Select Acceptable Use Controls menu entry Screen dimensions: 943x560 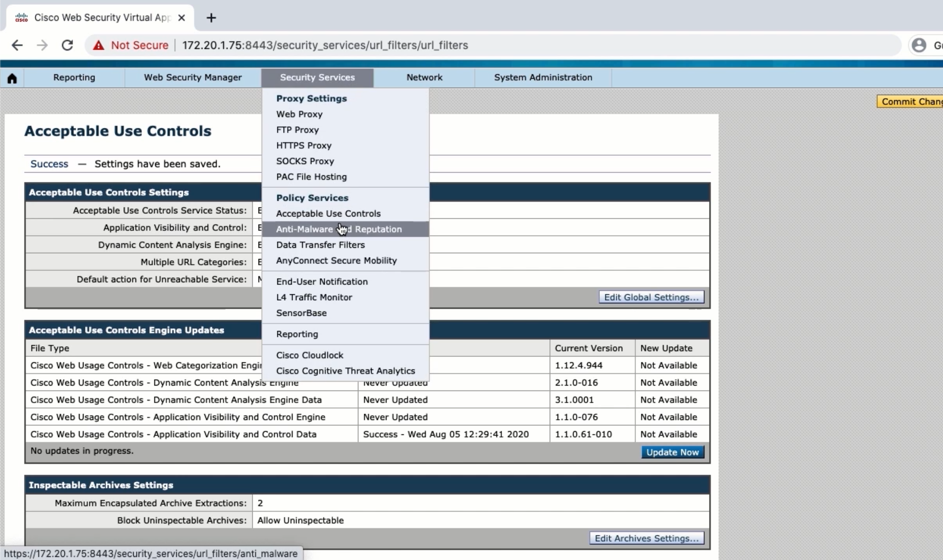pyautogui.click(x=328, y=213)
